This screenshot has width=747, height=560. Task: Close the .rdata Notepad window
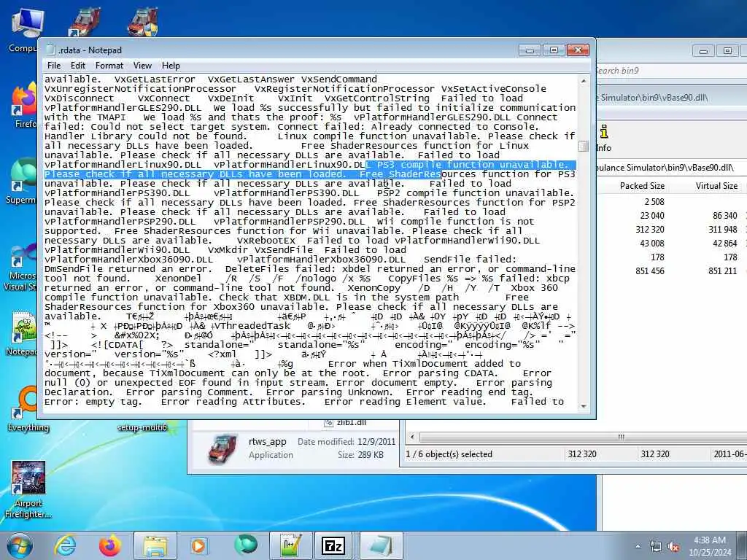click(x=578, y=50)
